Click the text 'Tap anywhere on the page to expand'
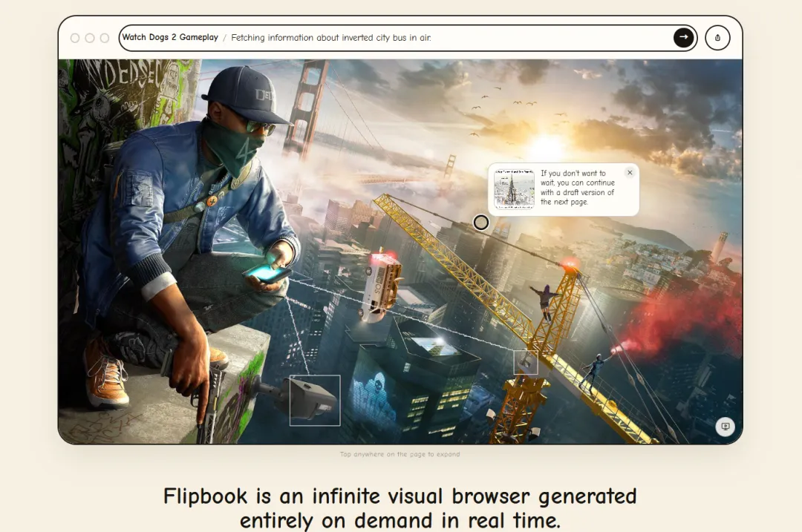The image size is (802, 532). 400,454
